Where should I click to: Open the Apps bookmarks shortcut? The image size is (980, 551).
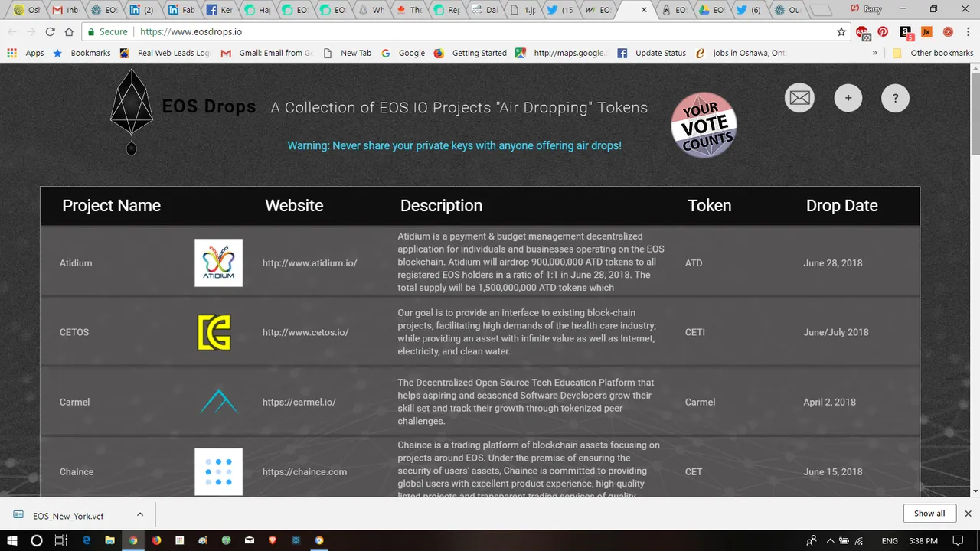tap(25, 53)
